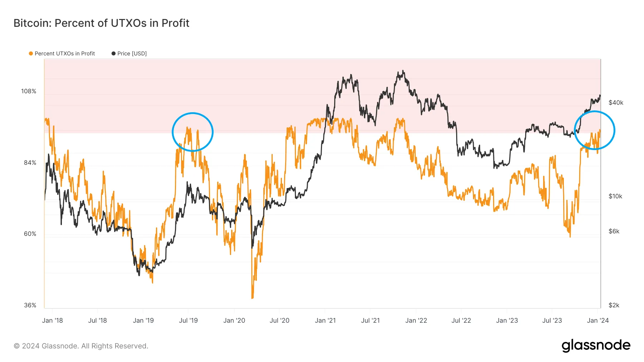
Task: Select the Jan '24 x-axis label
Action: pyautogui.click(x=598, y=321)
